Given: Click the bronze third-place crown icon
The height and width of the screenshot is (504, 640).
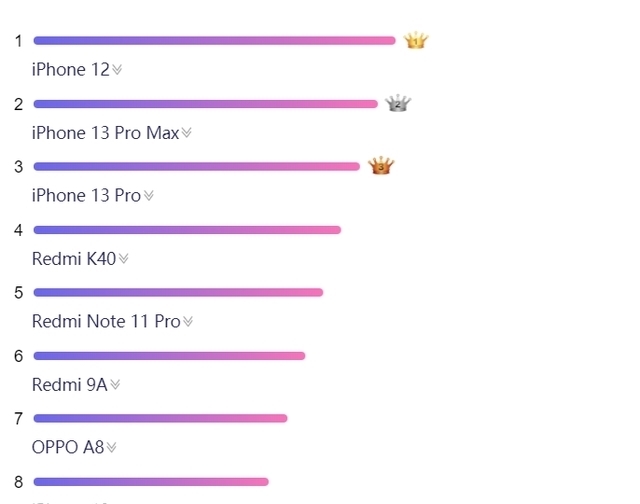Looking at the screenshot, I should click(x=380, y=166).
